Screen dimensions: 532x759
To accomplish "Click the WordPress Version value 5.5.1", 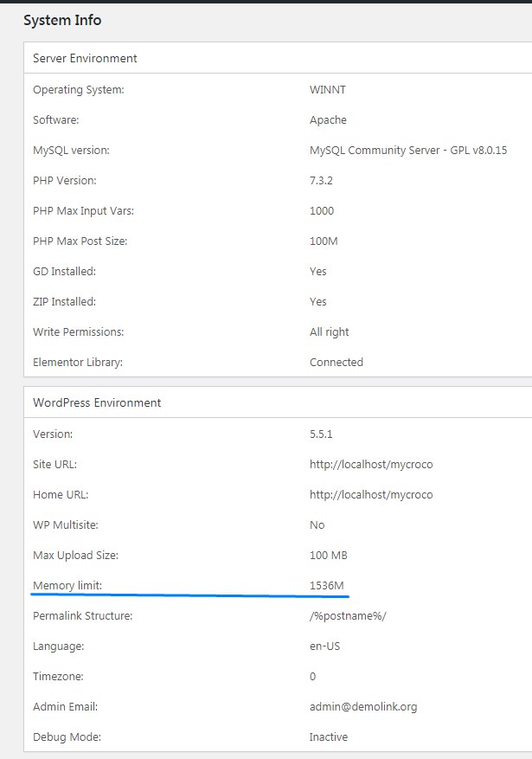I will point(321,434).
